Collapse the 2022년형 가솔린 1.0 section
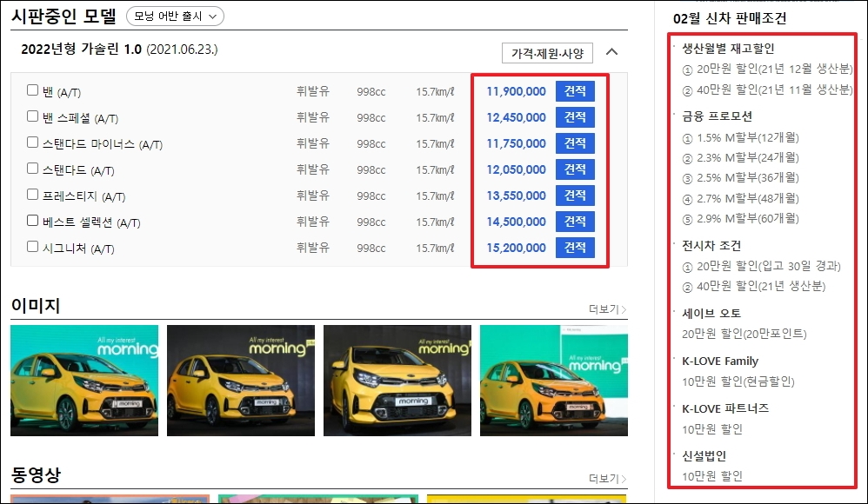868x504 pixels. pyautogui.click(x=611, y=52)
